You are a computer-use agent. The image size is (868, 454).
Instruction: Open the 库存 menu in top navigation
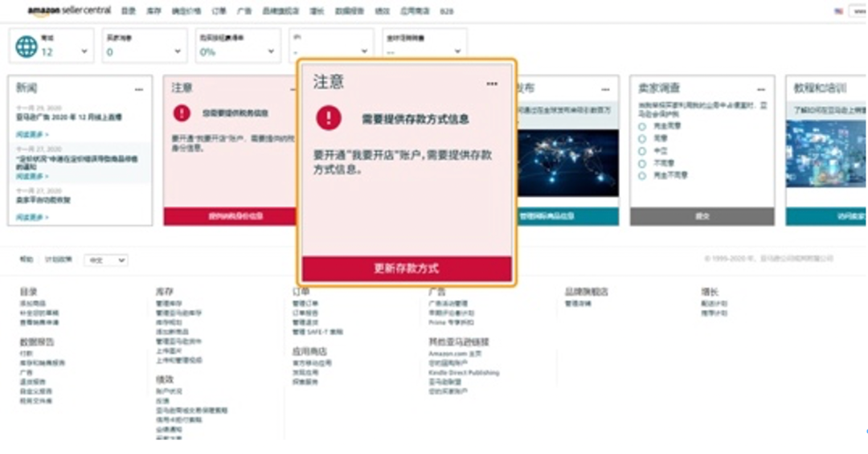click(x=153, y=11)
